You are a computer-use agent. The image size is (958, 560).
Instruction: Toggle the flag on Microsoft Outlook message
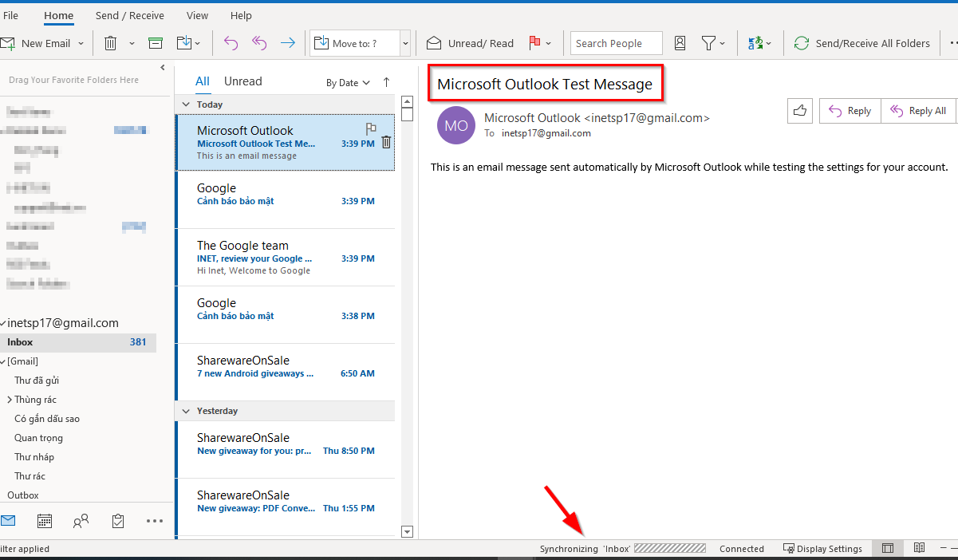point(371,128)
